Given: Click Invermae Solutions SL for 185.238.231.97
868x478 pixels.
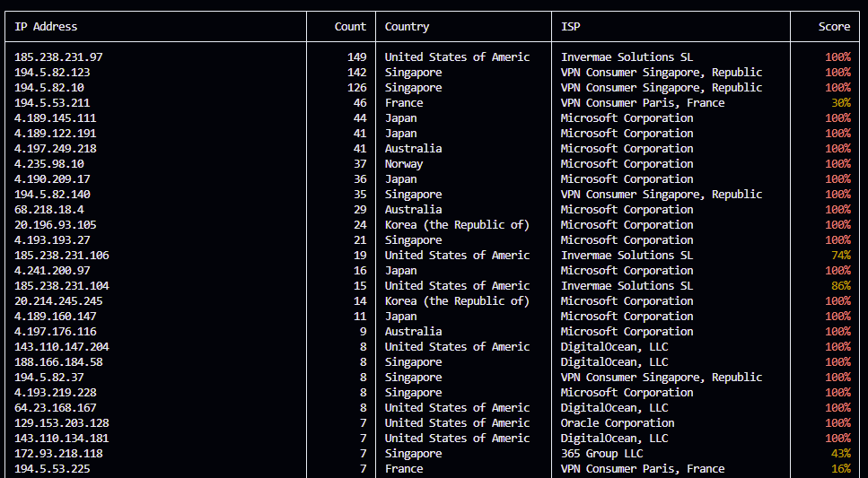Looking at the screenshot, I should (x=627, y=57).
